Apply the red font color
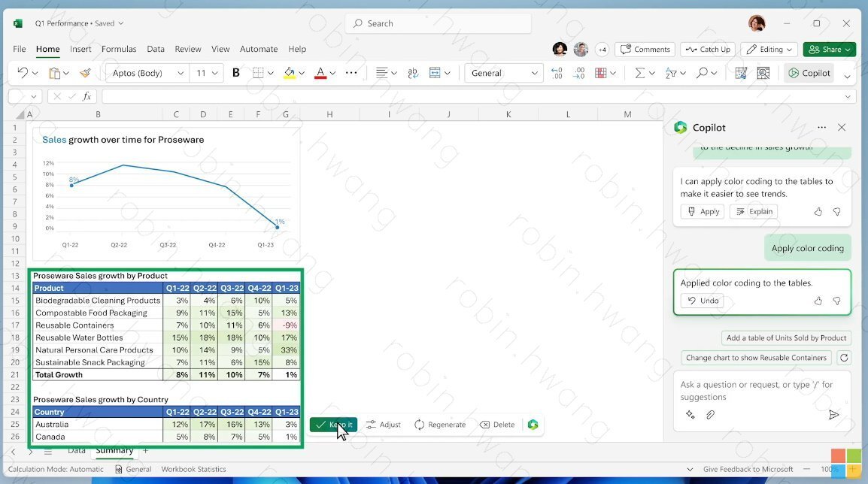The height and width of the screenshot is (484, 868). pos(320,72)
